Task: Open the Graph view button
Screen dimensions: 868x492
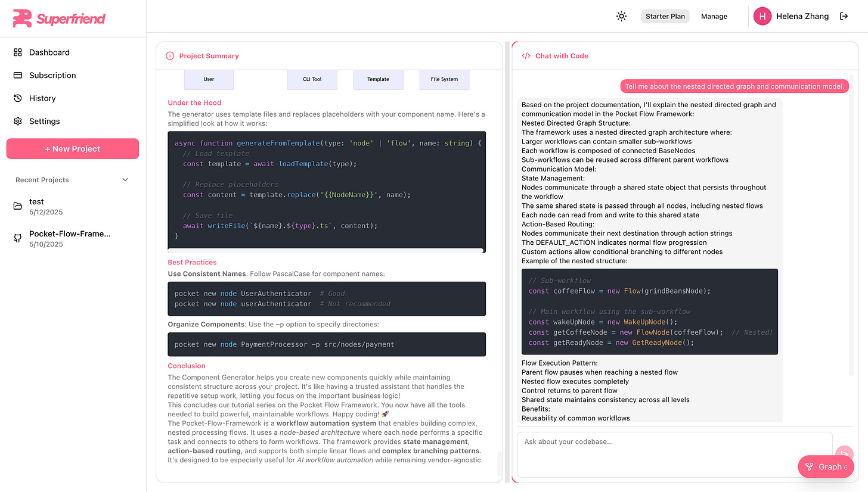Action: pos(826,467)
